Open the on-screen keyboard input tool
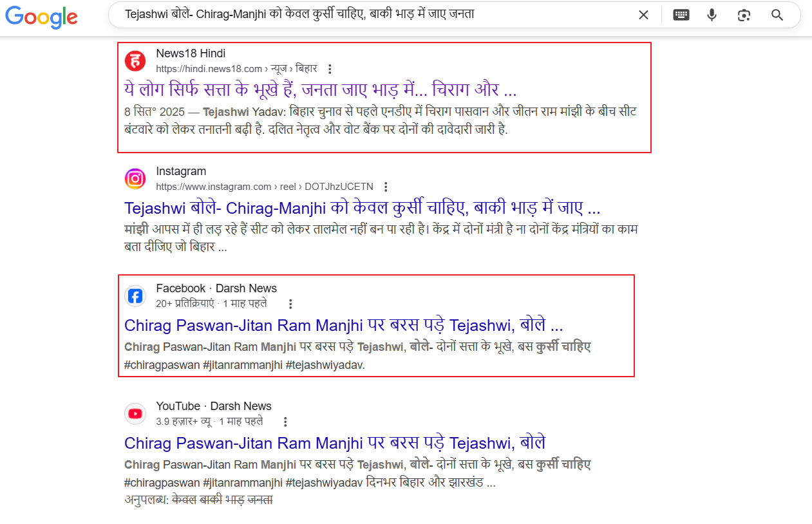Viewport: 812px width, 524px height. (681, 15)
